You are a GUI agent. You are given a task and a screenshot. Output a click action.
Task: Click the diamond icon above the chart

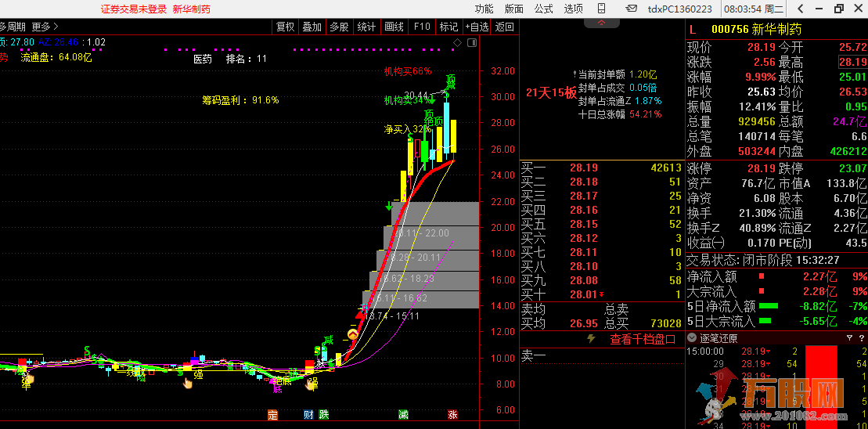457,42
